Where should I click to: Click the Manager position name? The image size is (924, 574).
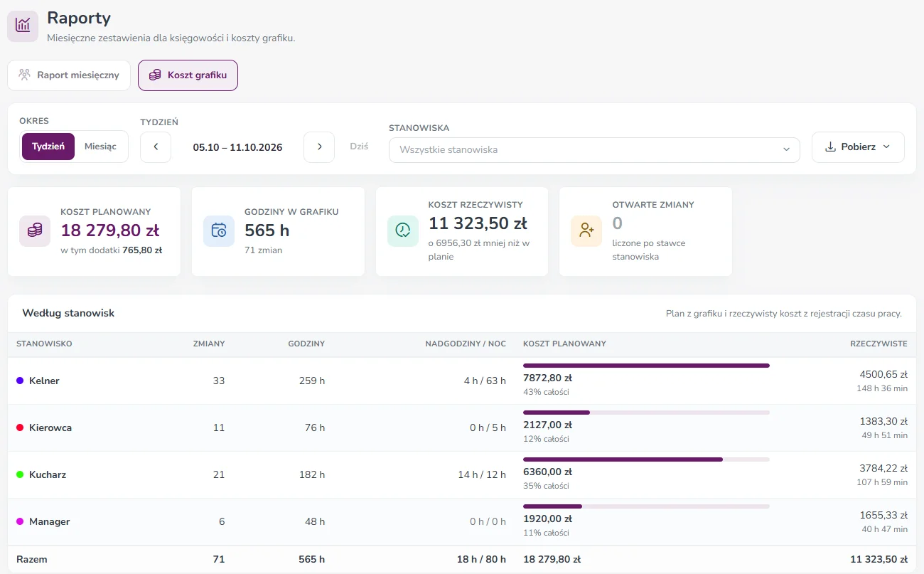coord(50,521)
